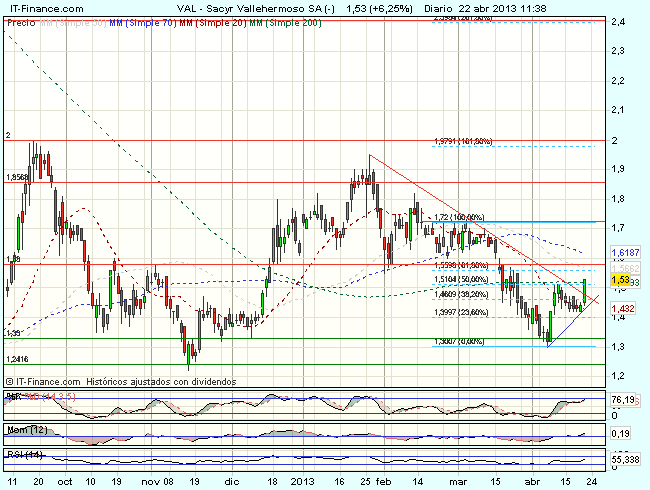The width and height of the screenshot is (650, 490).
Task: Click the IT-Finance.com logo in the title bar
Action: [x=37, y=7]
